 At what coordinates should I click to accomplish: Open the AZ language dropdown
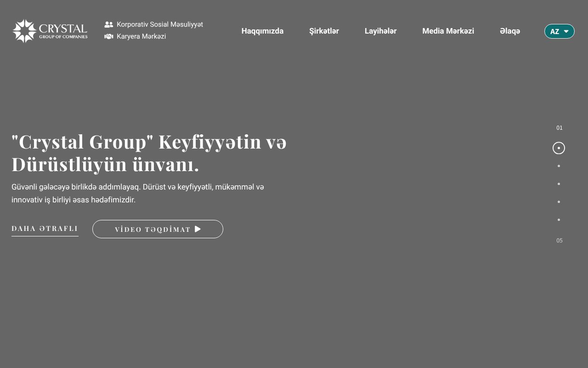[559, 31]
